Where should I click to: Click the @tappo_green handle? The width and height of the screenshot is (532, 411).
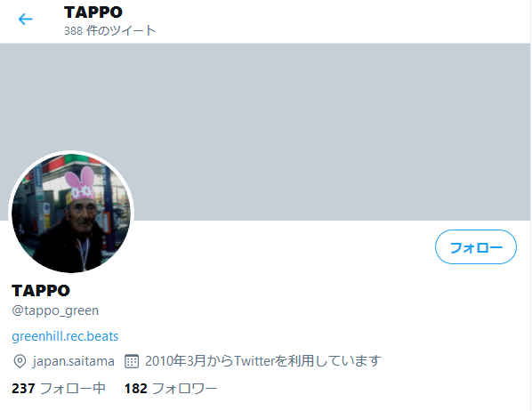(x=55, y=310)
